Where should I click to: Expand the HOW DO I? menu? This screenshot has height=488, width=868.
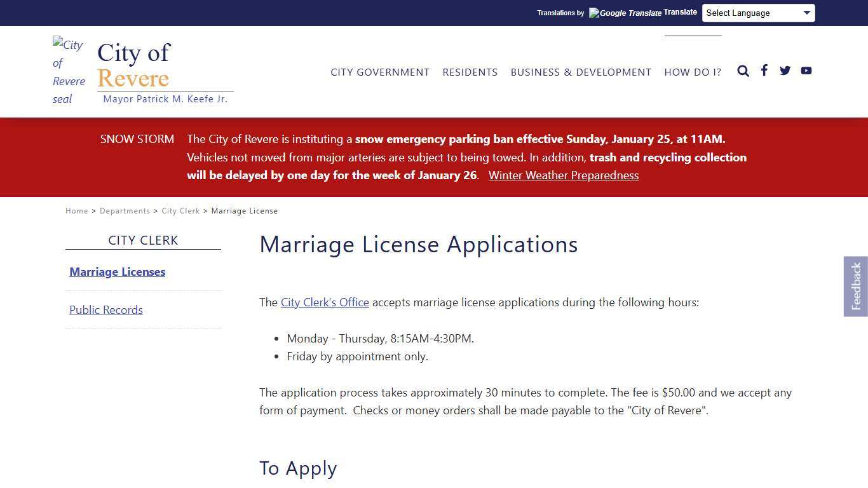tap(693, 72)
